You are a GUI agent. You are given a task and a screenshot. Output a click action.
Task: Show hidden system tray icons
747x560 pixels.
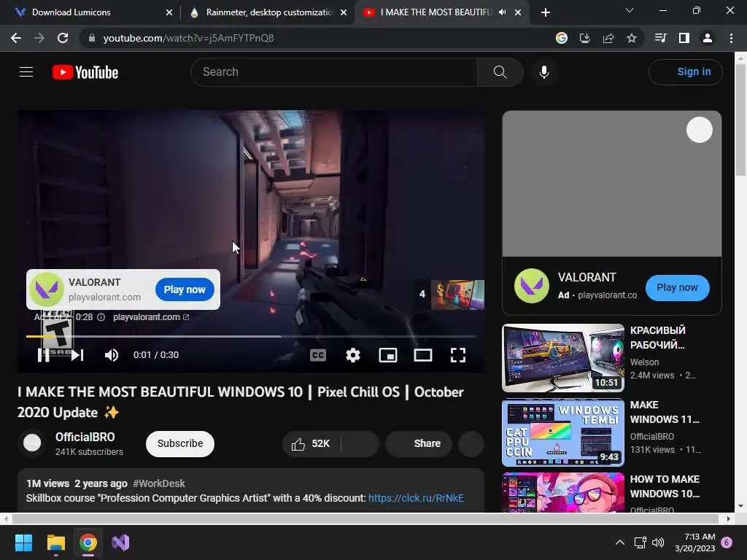click(620, 542)
